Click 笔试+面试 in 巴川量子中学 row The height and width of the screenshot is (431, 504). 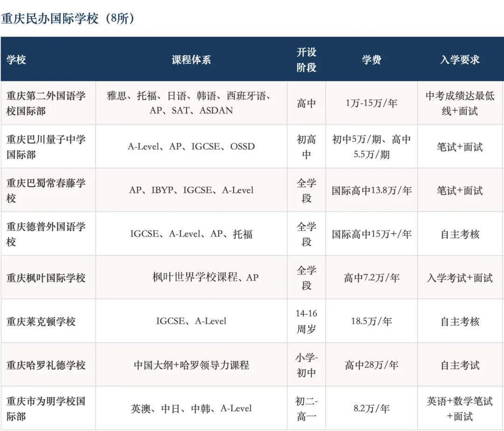[460, 147]
